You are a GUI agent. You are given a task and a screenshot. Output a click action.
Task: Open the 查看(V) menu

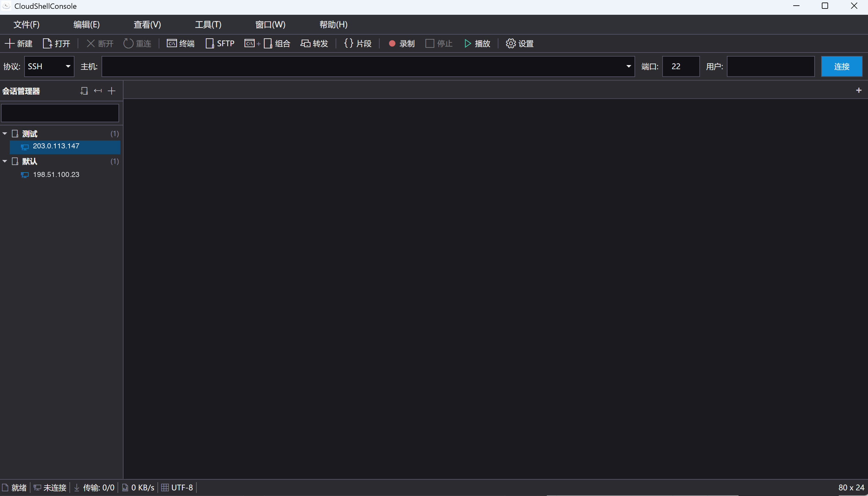147,25
